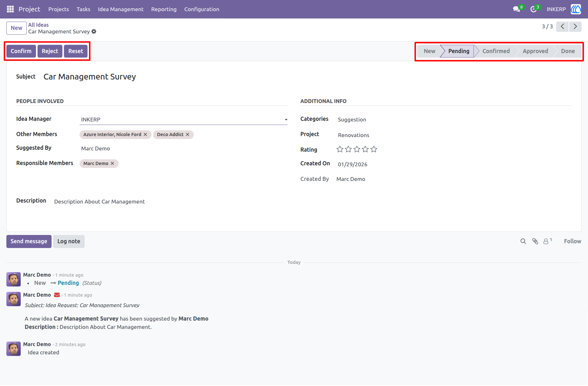Viewport: 588px width, 386px height.
Task: Click the Confirm button
Action: click(x=21, y=51)
